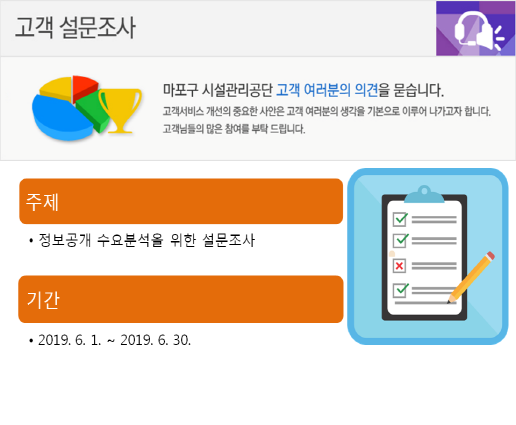Select the orange 기간 header bar
516x425 pixels.
181,299
